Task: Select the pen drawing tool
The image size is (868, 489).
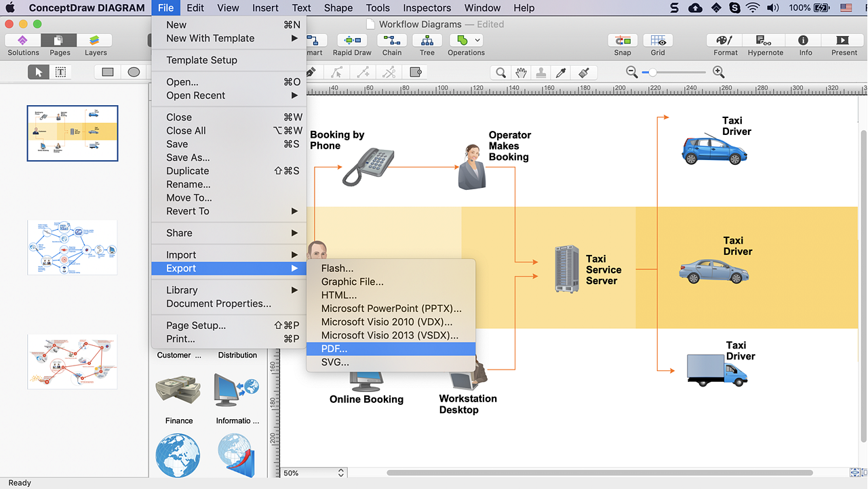Action: (311, 72)
